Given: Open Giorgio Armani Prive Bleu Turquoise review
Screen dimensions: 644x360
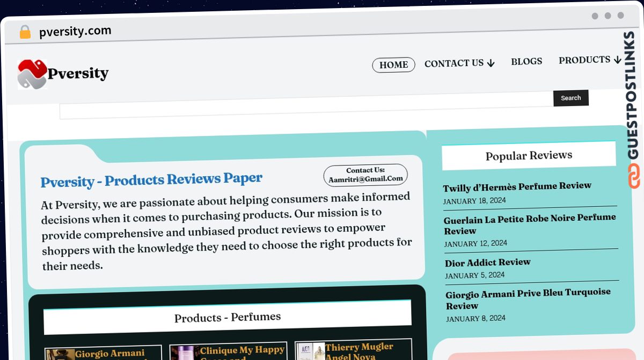Looking at the screenshot, I should tap(529, 299).
